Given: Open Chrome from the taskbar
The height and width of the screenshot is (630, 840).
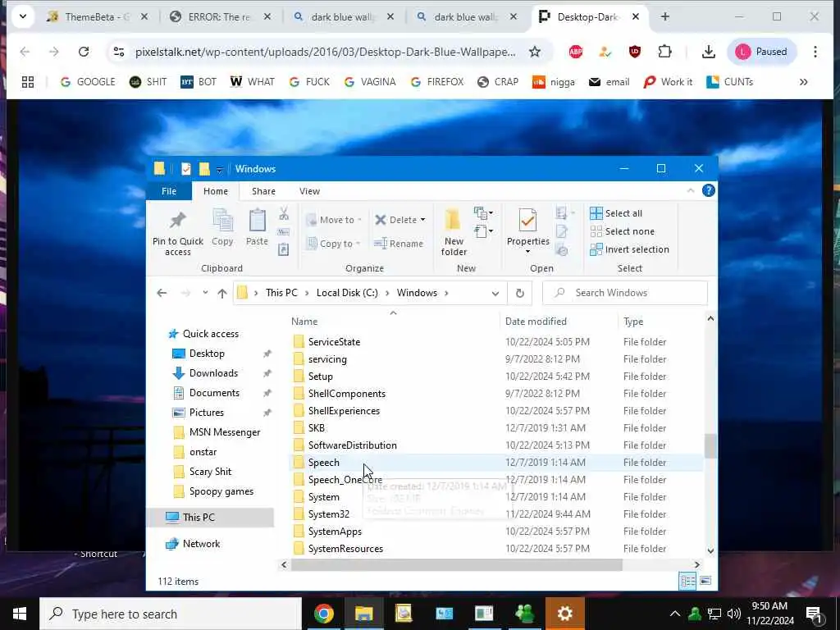Looking at the screenshot, I should 323,614.
